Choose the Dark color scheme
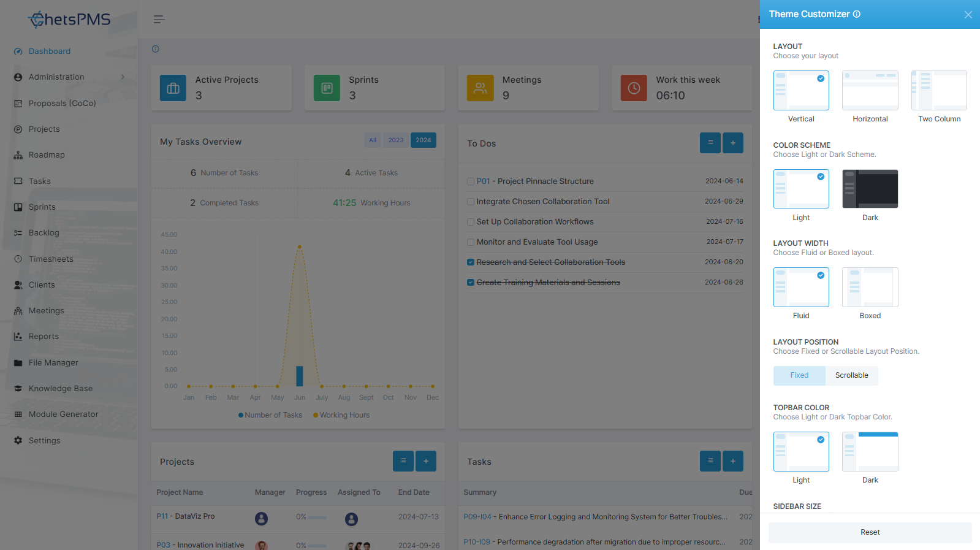 point(870,189)
